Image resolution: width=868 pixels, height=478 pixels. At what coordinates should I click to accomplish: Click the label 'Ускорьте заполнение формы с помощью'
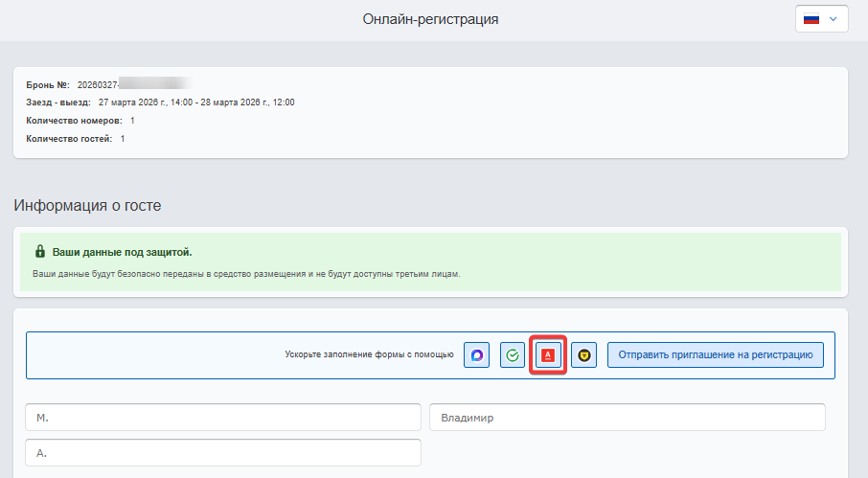pos(369,354)
